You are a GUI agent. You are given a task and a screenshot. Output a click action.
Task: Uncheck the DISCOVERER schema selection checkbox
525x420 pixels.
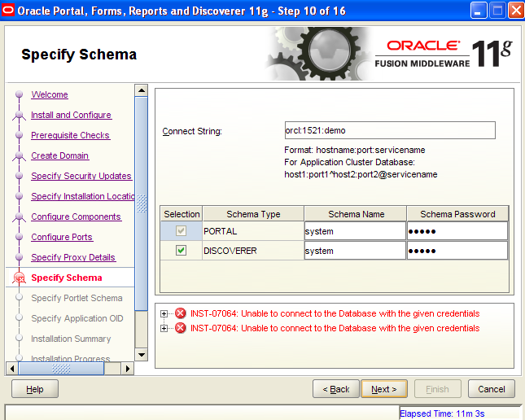pyautogui.click(x=182, y=251)
